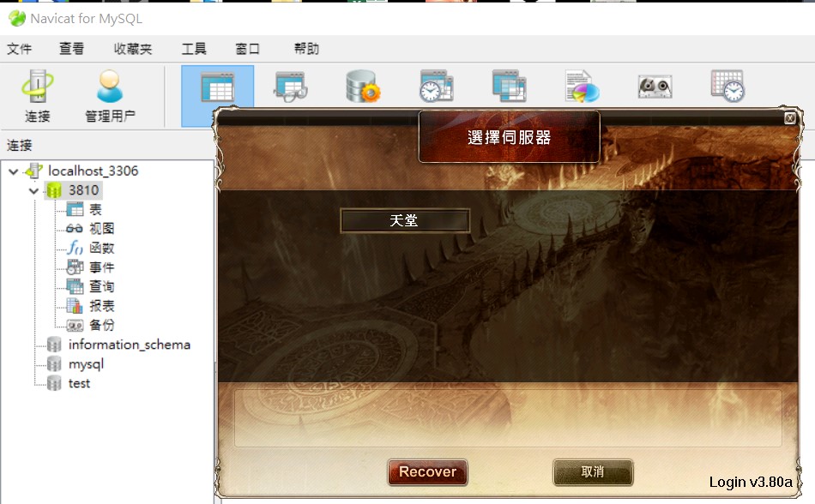Open the 帮助 (Help) menu
Image resolution: width=815 pixels, height=504 pixels.
tap(306, 49)
